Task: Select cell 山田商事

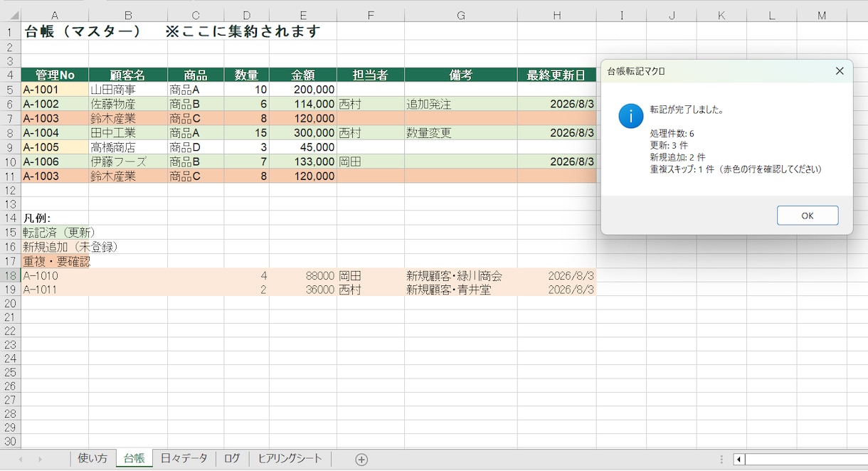Action: point(128,90)
